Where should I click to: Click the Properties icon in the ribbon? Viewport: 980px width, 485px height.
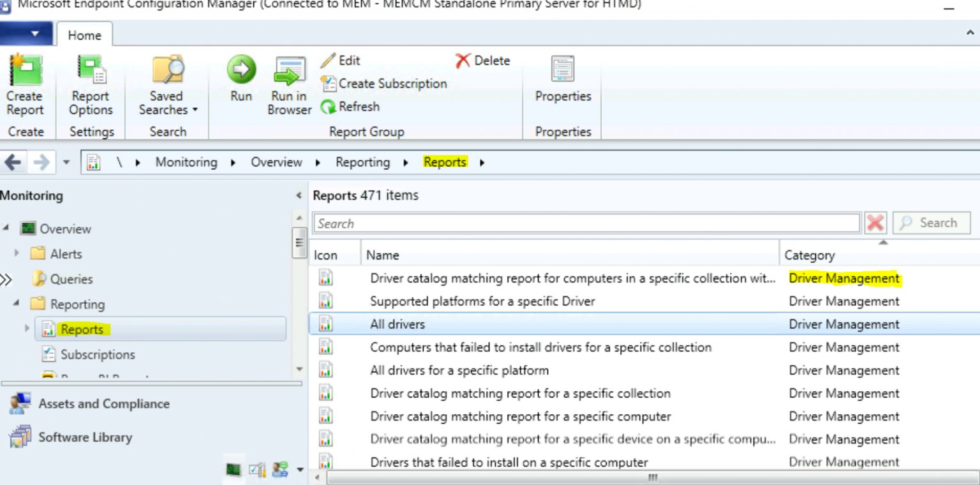tap(563, 70)
